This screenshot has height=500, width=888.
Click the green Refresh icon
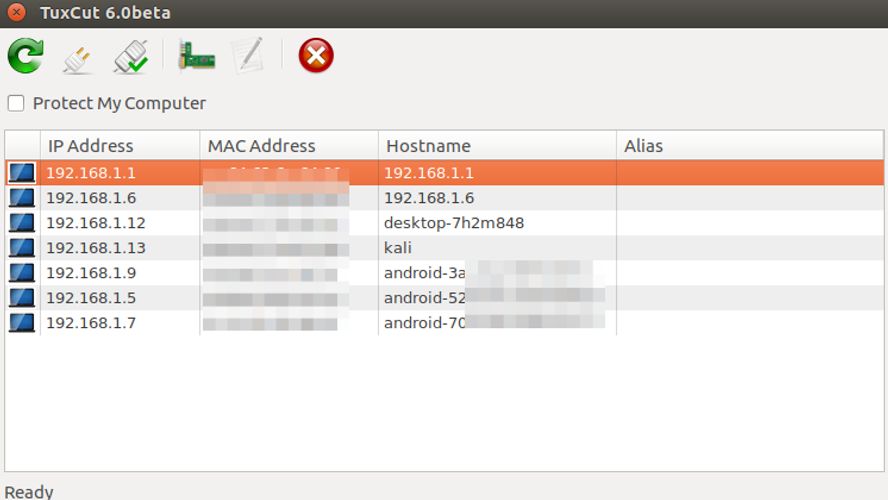click(x=25, y=56)
